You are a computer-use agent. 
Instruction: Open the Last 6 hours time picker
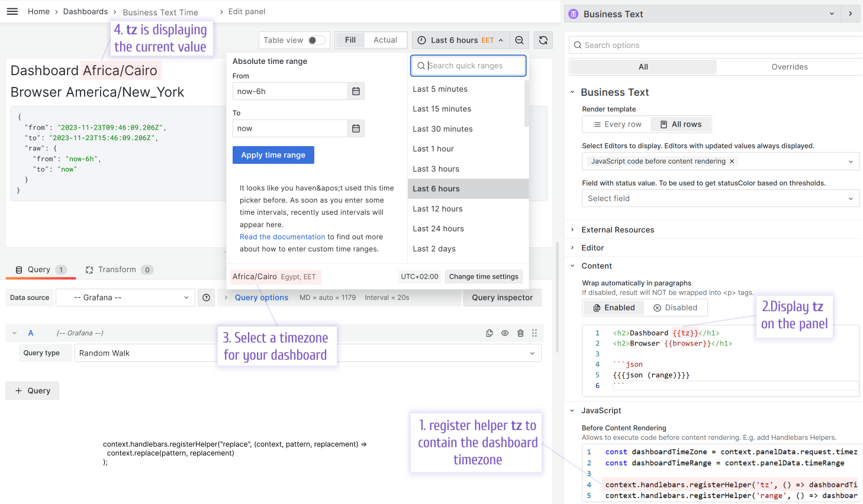(461, 40)
